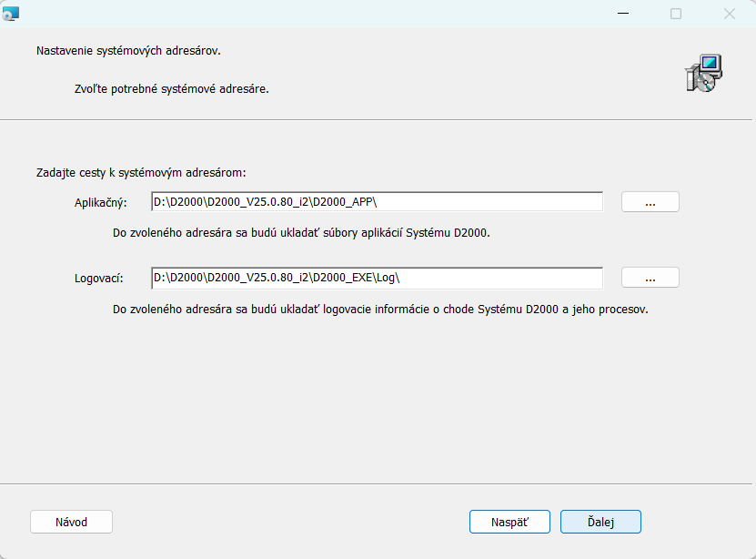Image resolution: width=756 pixels, height=559 pixels.
Task: Minimize the installer window
Action: coord(622,14)
